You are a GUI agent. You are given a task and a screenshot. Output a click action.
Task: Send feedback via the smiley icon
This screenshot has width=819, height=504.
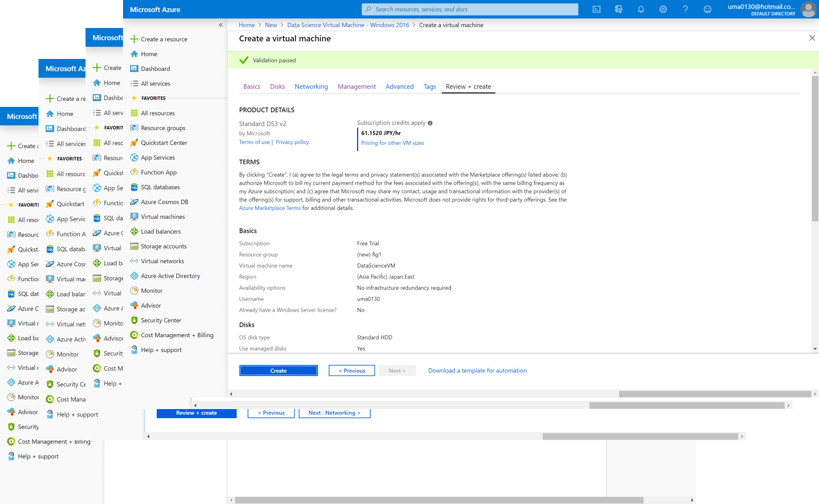(707, 9)
